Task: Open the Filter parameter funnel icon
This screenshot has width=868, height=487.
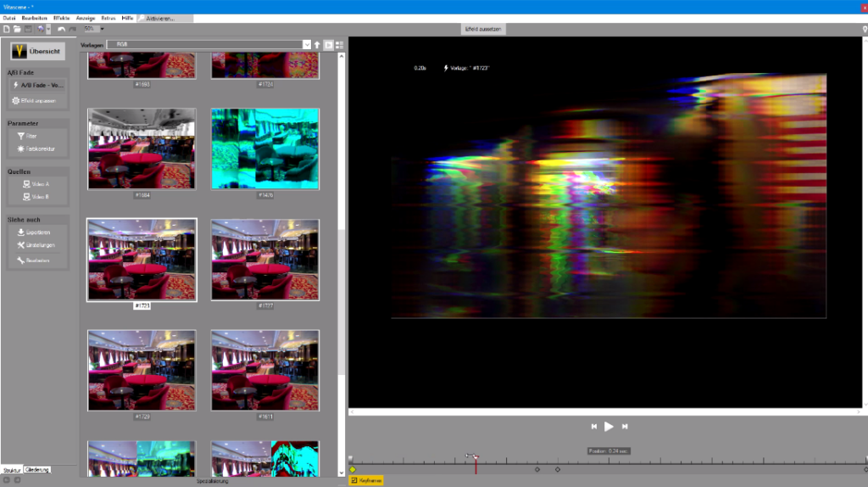Action: coord(27,136)
